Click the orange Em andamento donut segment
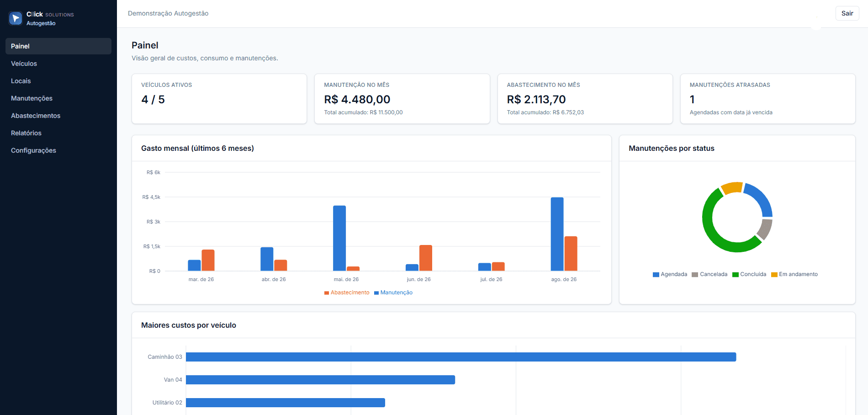 point(732,187)
